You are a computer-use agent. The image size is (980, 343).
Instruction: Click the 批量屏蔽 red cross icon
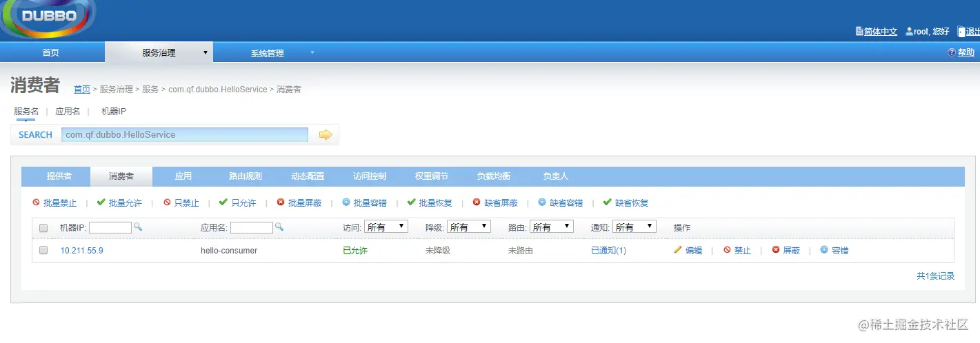281,202
